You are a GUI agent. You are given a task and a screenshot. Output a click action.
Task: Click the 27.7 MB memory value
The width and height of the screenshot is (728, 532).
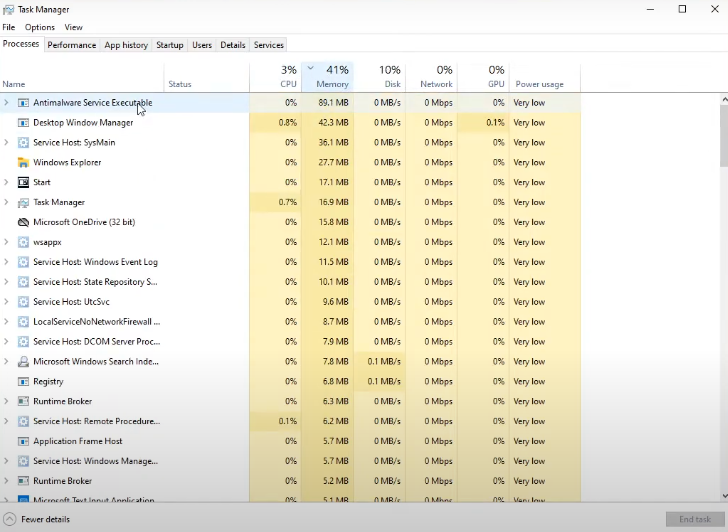(x=333, y=162)
